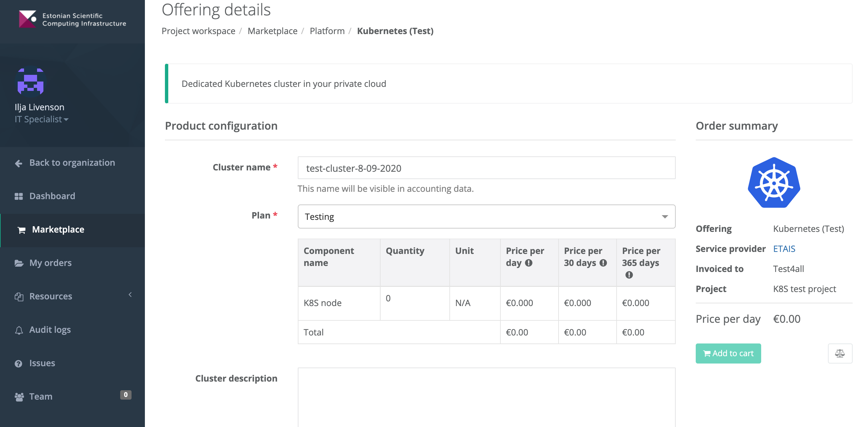Click Project workspace breadcrumb
868x427 pixels.
(x=198, y=31)
